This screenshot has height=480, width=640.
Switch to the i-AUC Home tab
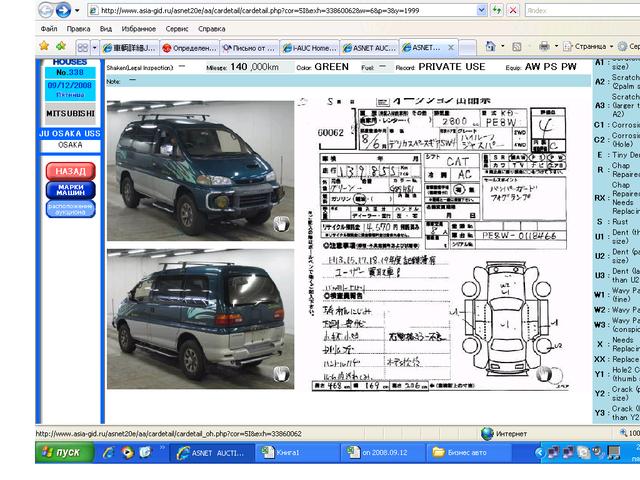(x=310, y=48)
